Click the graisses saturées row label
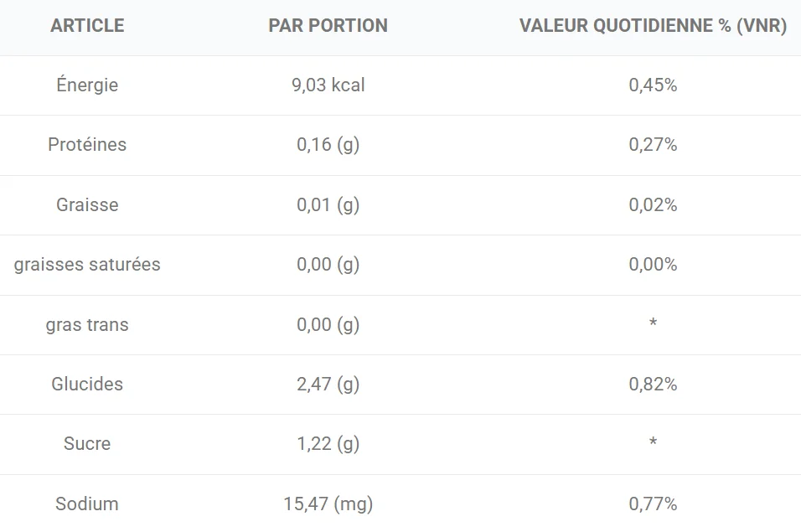 (x=87, y=265)
